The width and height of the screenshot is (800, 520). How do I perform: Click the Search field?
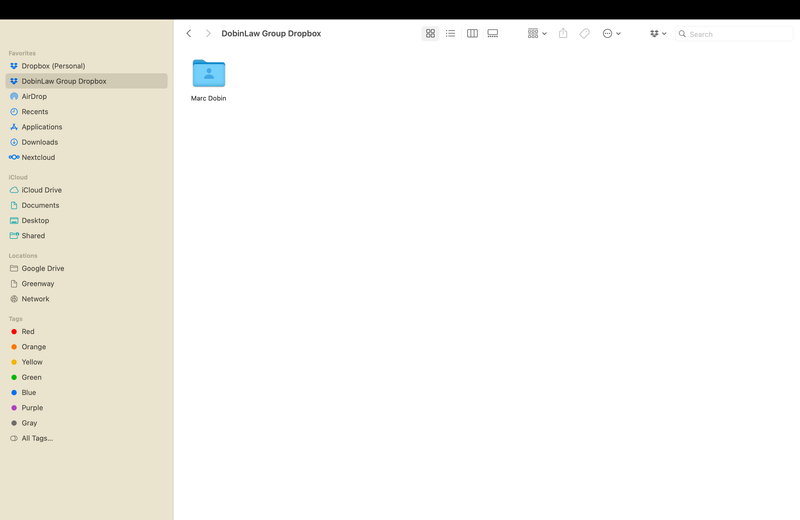pyautogui.click(x=734, y=34)
